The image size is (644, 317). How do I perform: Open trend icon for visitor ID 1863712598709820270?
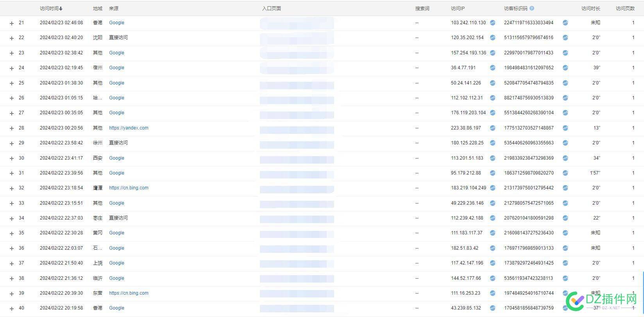pyautogui.click(x=565, y=173)
